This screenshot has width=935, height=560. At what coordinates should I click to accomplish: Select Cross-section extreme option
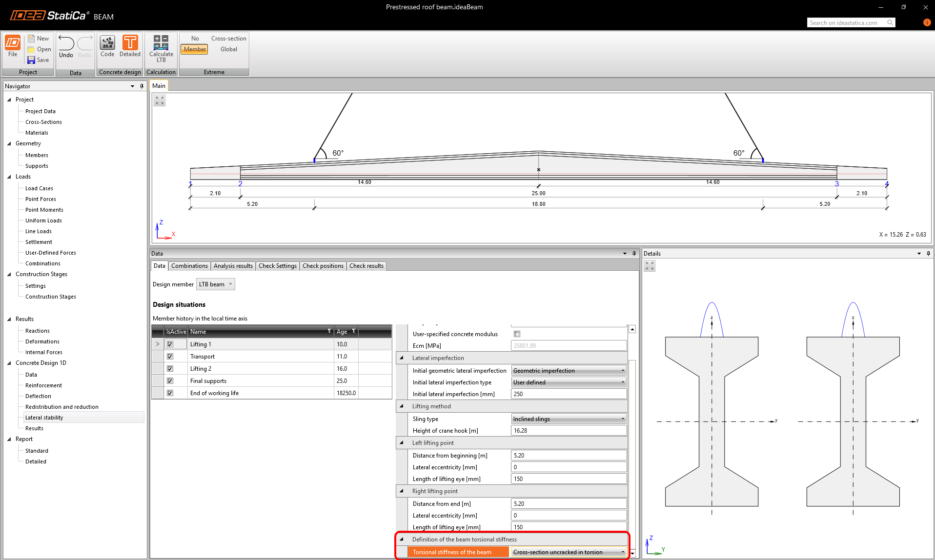pyautogui.click(x=228, y=39)
